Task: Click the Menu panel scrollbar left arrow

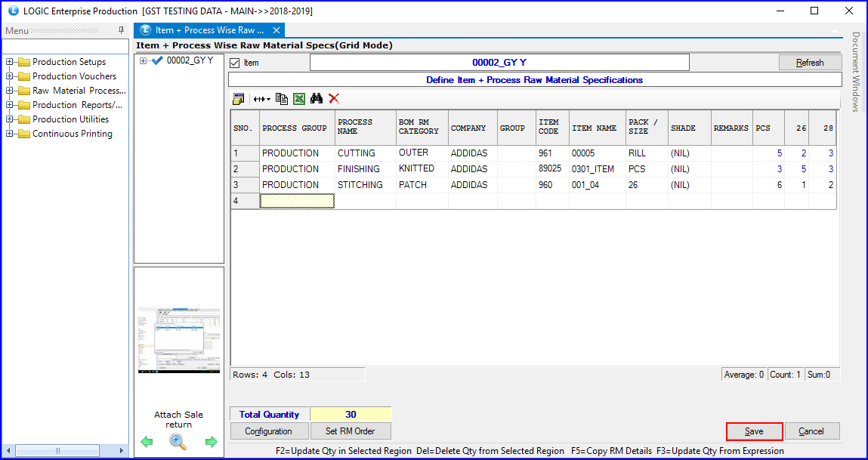Action: pyautogui.click(x=8, y=449)
